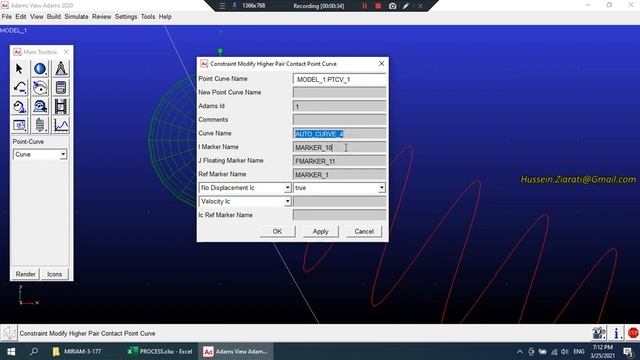Select the arrow Select tool in Main Toolbox
This screenshot has height=360, width=640.
coord(19,69)
